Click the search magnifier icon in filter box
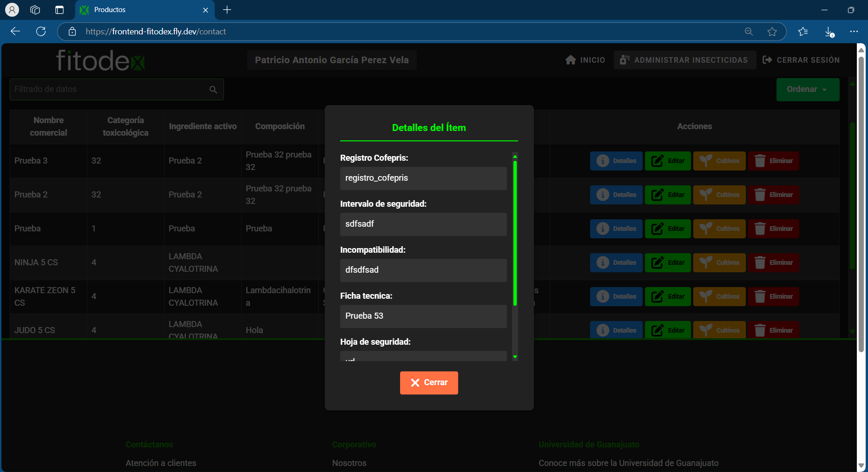Screen dimensions: 868x472 (x=213, y=90)
